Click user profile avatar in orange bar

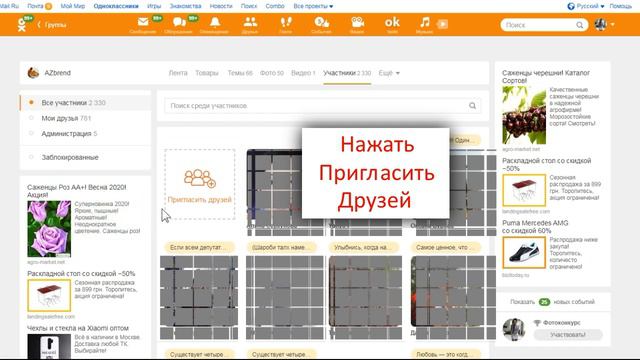[x=600, y=24]
